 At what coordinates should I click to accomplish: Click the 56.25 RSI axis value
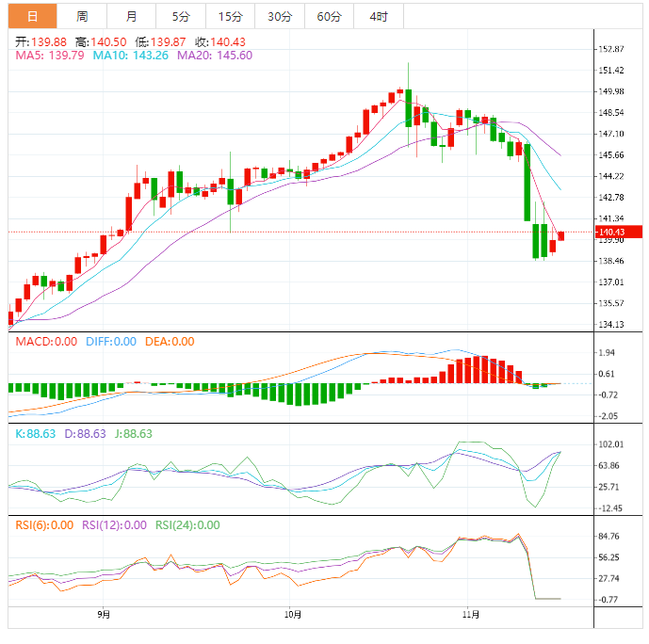[608, 557]
